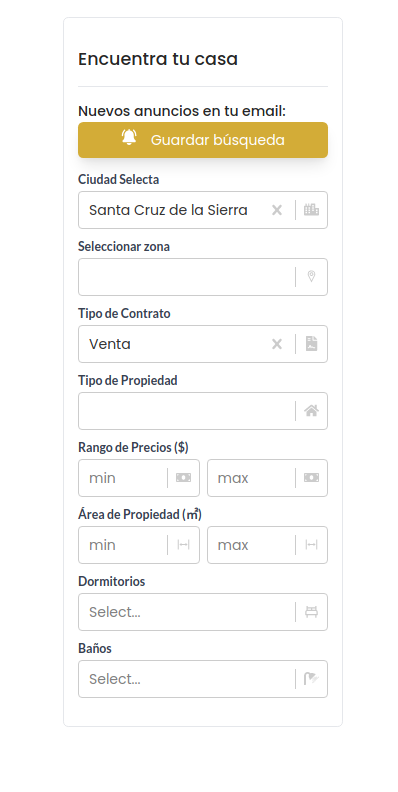The image size is (398, 792).
Task: Click the contract document icon in Tipo de Contrato
Action: [312, 344]
